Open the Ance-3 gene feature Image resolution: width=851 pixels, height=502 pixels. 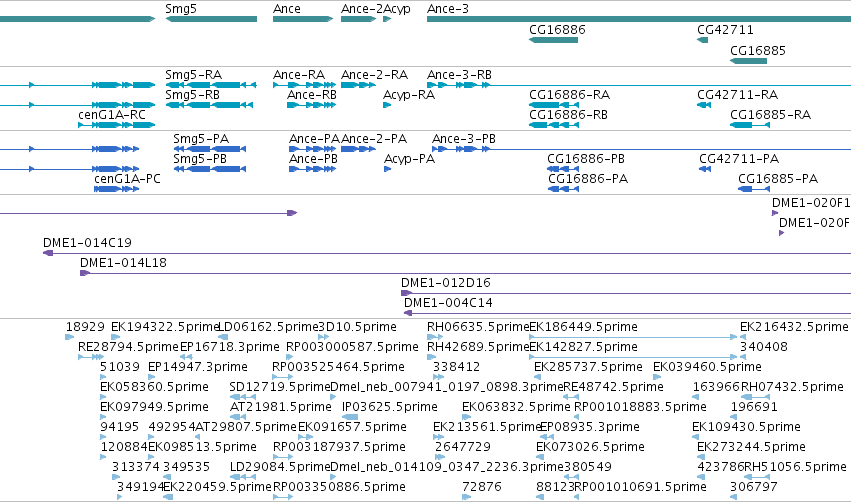[x=639, y=19]
